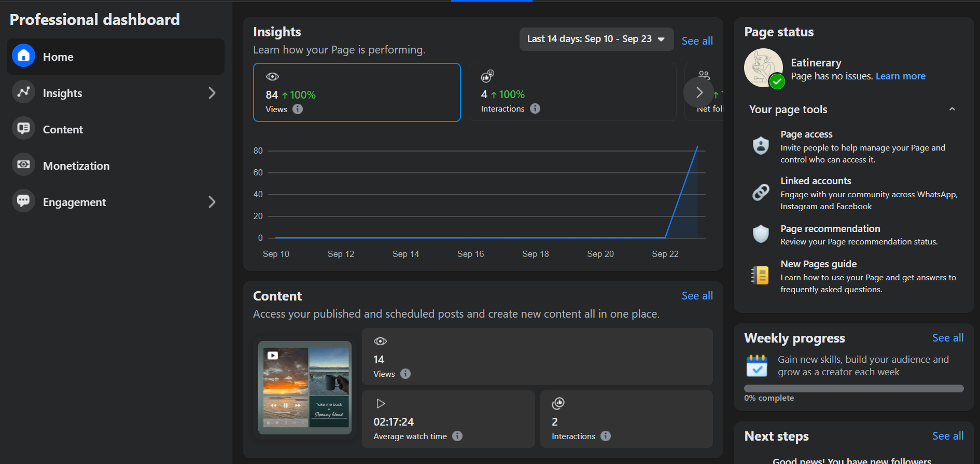
Task: Click the Monetization sidebar icon
Action: pyautogui.click(x=23, y=165)
